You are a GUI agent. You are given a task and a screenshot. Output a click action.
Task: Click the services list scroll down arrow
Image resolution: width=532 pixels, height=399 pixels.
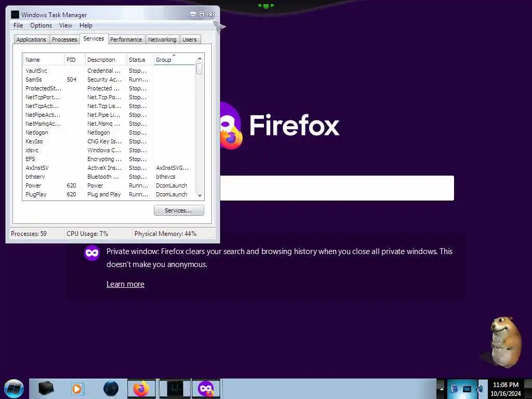pyautogui.click(x=199, y=195)
